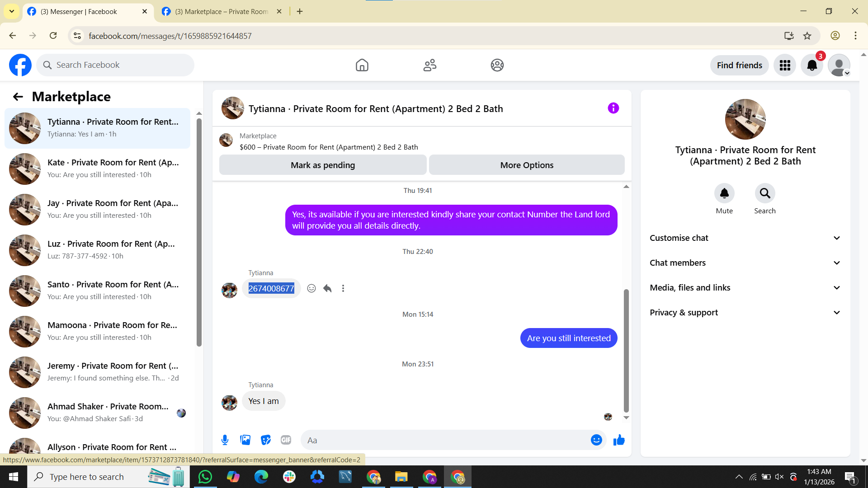Viewport: 868px width, 488px height.
Task: Mute this conversation with bell icon
Action: point(724,193)
